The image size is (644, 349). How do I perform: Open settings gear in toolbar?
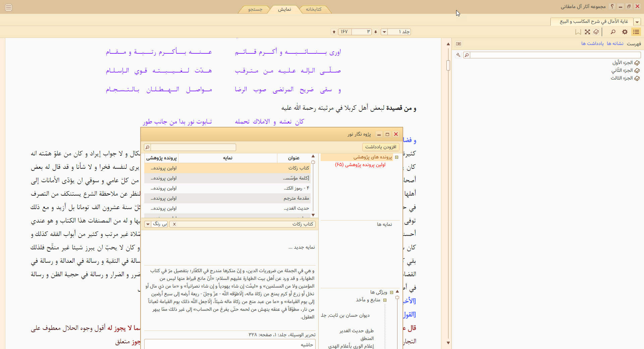pyautogui.click(x=625, y=32)
